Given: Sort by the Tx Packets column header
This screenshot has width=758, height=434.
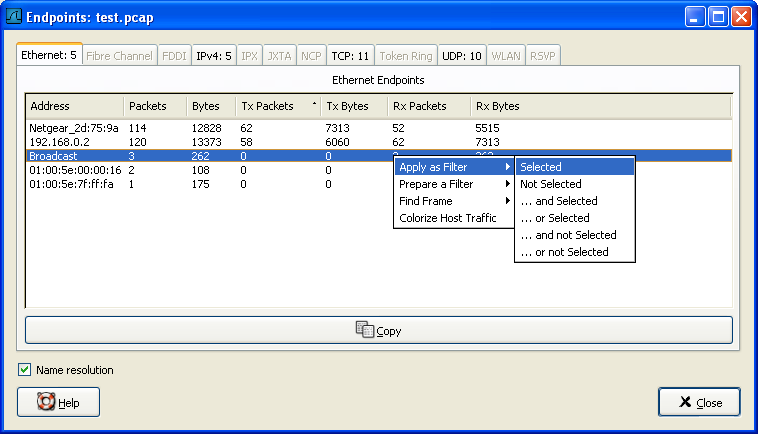Looking at the screenshot, I should tap(277, 106).
